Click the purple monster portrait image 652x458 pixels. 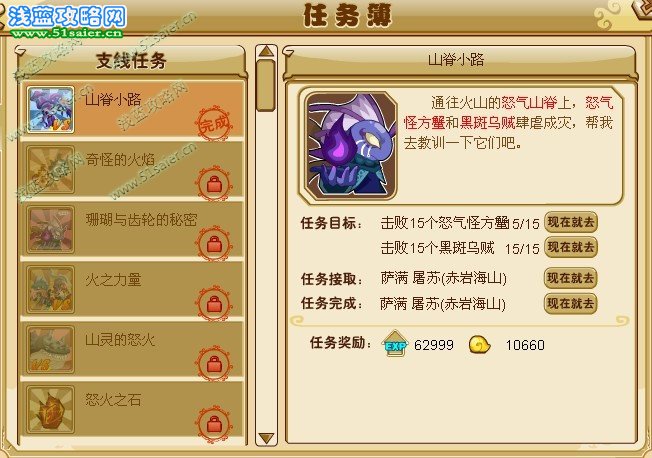tap(351, 146)
